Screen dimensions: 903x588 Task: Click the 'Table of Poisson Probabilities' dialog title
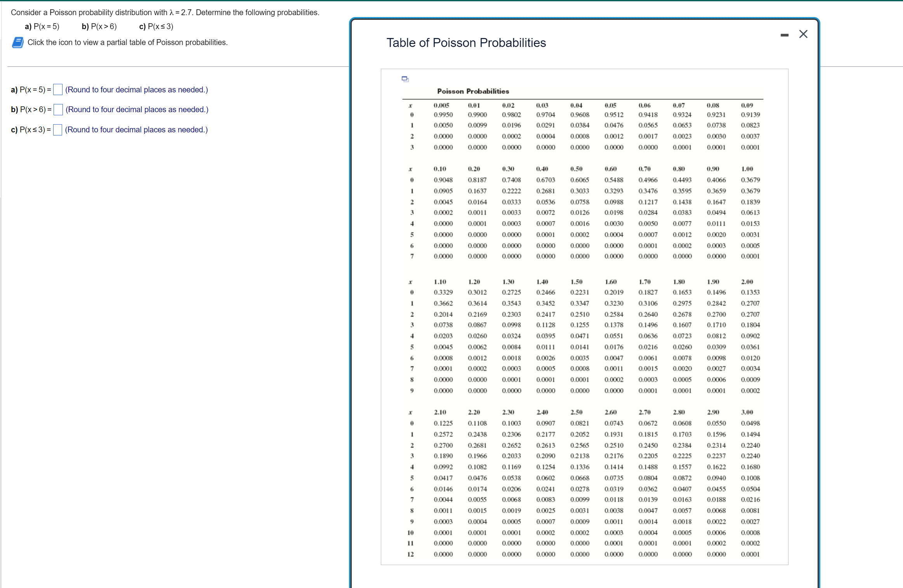coord(466,43)
